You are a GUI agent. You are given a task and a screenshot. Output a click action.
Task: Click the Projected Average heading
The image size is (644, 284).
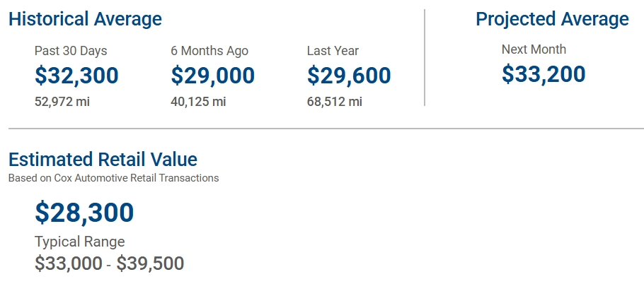pyautogui.click(x=552, y=19)
